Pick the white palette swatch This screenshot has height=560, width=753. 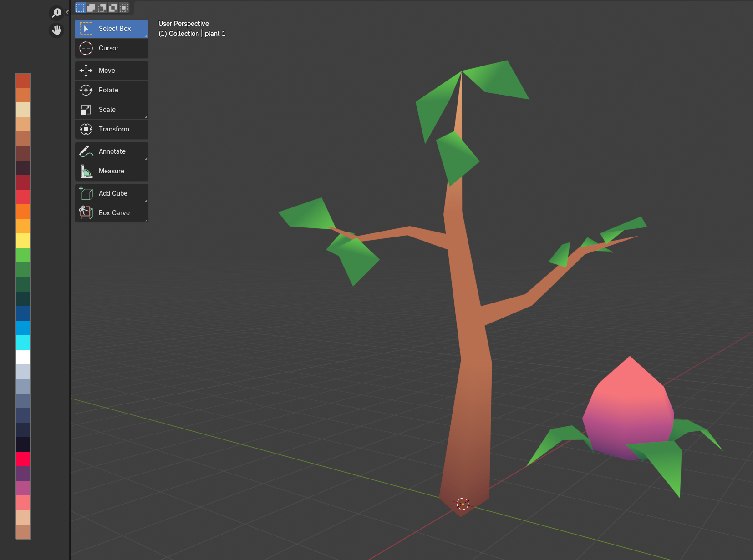(x=23, y=357)
